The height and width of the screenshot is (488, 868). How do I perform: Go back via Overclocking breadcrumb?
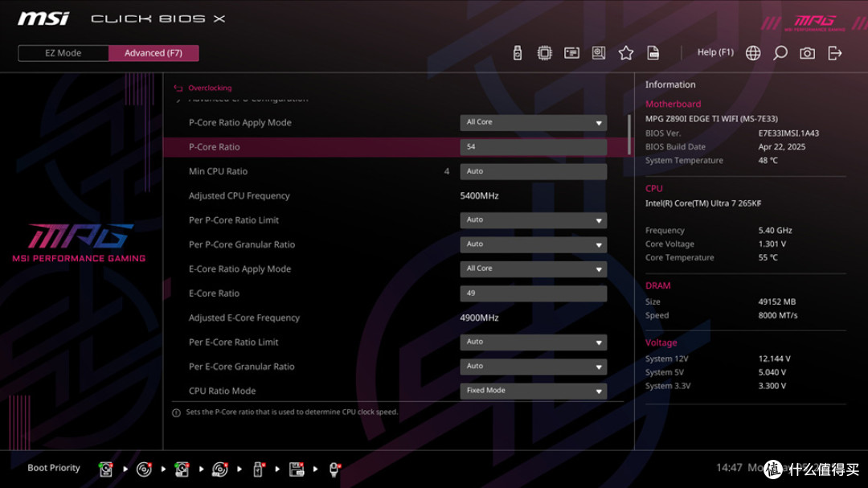pyautogui.click(x=210, y=88)
